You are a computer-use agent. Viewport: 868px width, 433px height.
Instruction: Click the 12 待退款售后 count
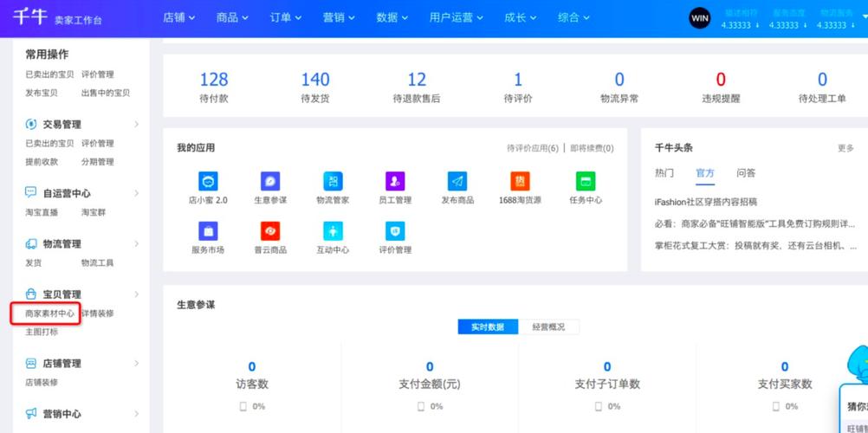(x=417, y=80)
